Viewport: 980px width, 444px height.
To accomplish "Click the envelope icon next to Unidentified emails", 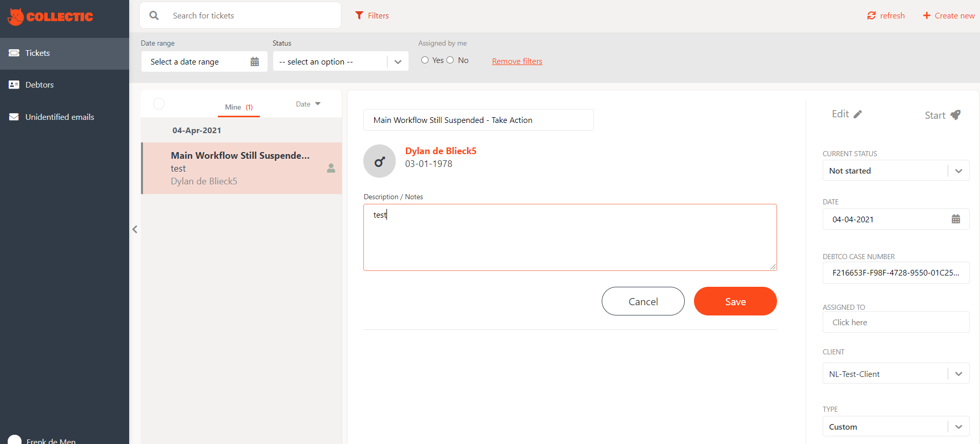I will [14, 117].
